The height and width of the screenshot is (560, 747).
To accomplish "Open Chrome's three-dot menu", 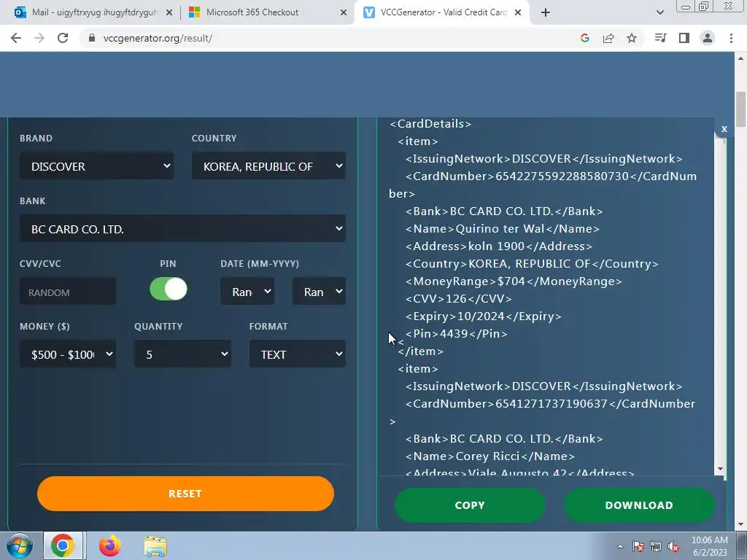I will [x=731, y=38].
